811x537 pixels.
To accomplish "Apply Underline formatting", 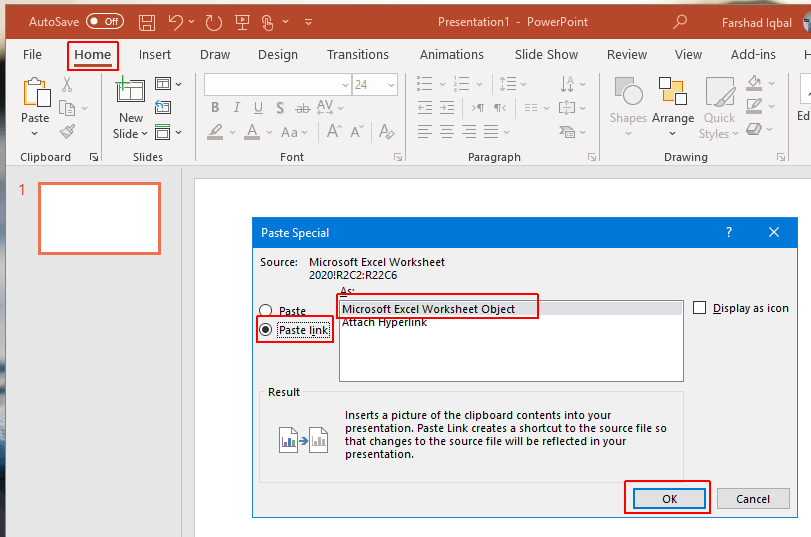I will [258, 108].
